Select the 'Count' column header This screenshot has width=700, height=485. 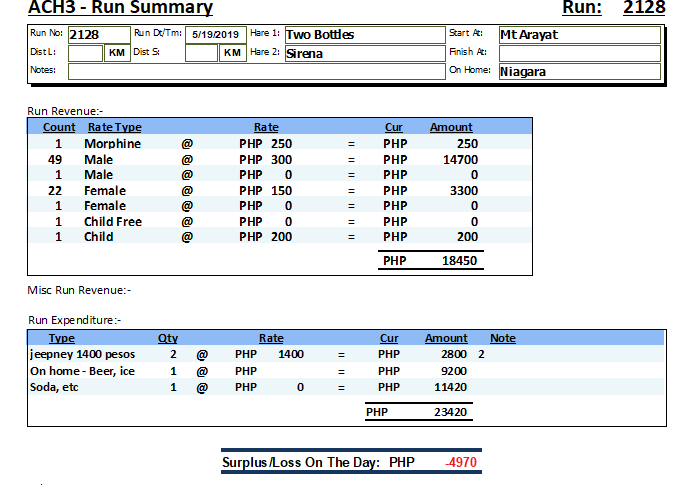59,127
